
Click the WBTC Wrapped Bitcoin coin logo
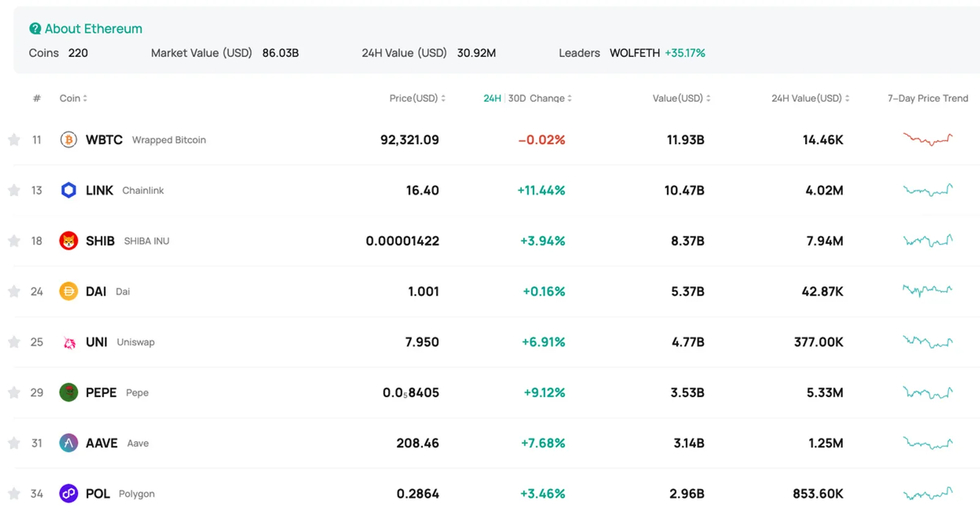pyautogui.click(x=69, y=140)
